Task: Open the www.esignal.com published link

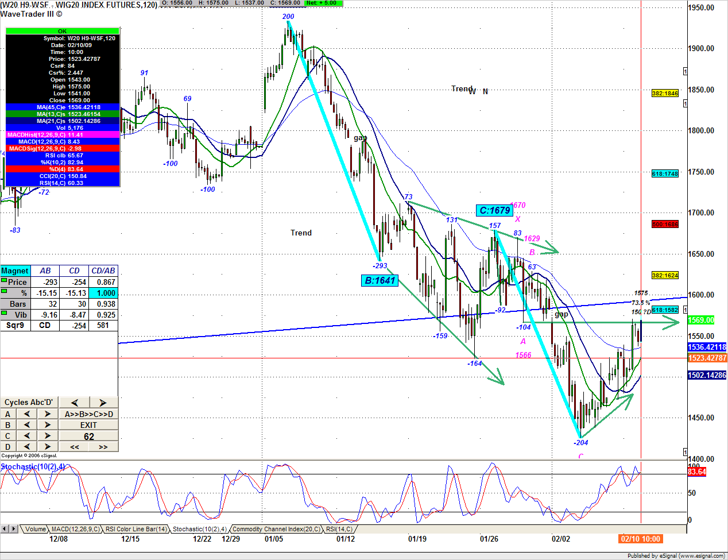Action: [x=702, y=555]
